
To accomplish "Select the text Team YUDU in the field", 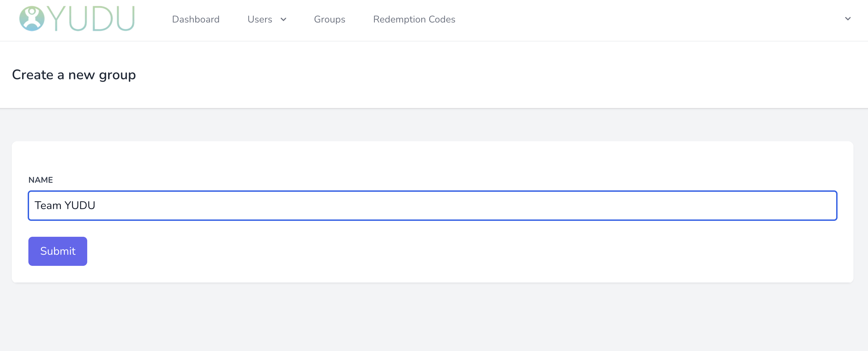I will tap(65, 205).
